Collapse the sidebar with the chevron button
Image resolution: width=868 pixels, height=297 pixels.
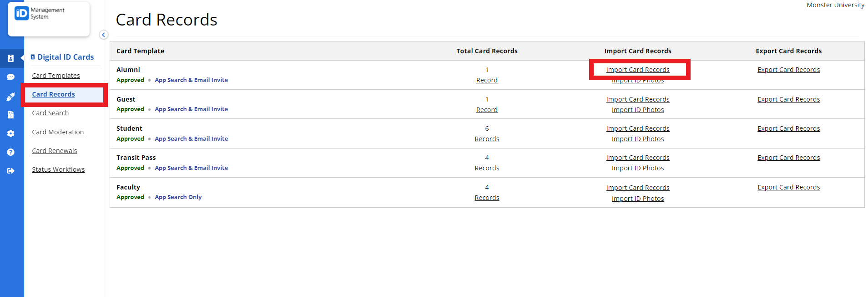point(104,35)
